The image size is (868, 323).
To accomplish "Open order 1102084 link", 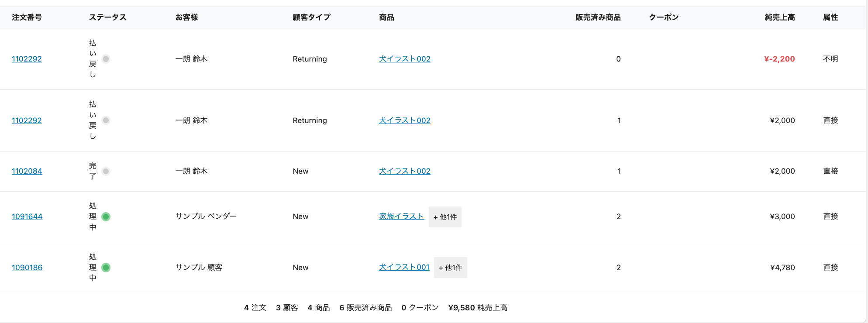I will 27,171.
